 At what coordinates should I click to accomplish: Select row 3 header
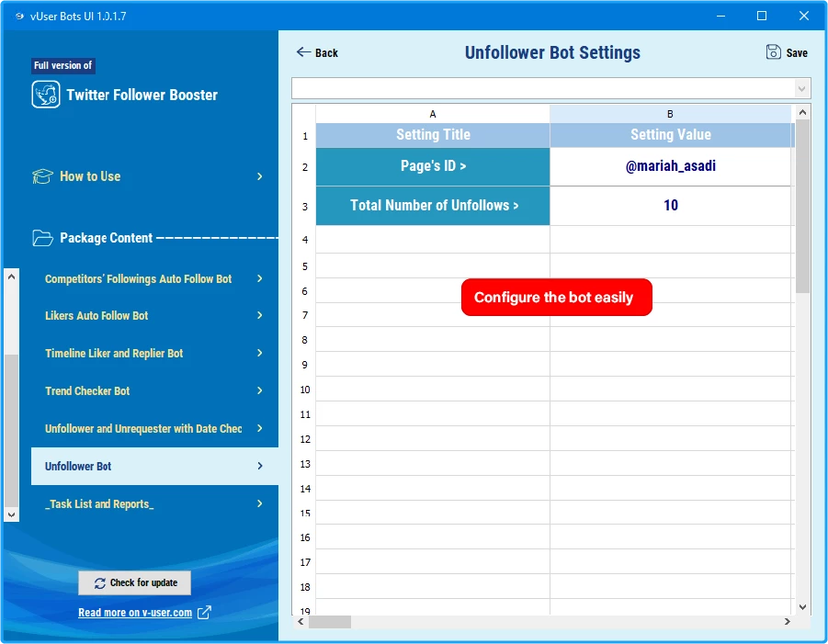[x=304, y=206]
